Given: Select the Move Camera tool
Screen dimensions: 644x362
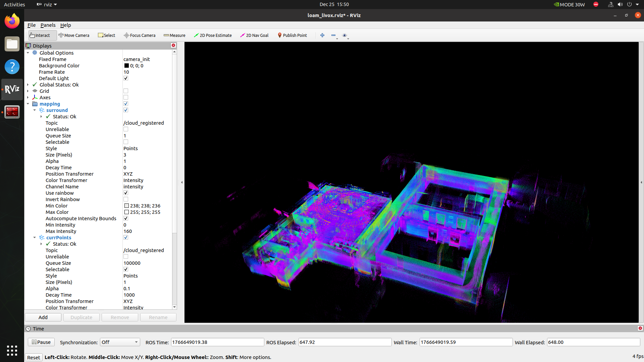Looking at the screenshot, I should point(74,35).
